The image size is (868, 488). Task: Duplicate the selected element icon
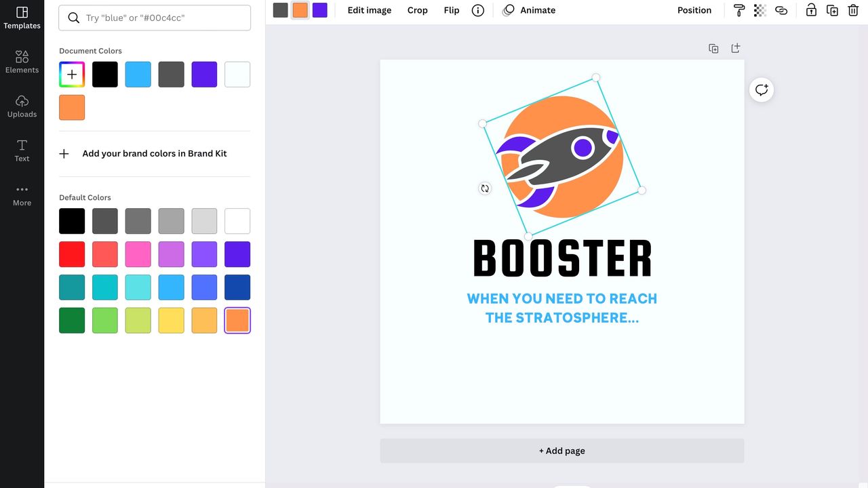[832, 10]
